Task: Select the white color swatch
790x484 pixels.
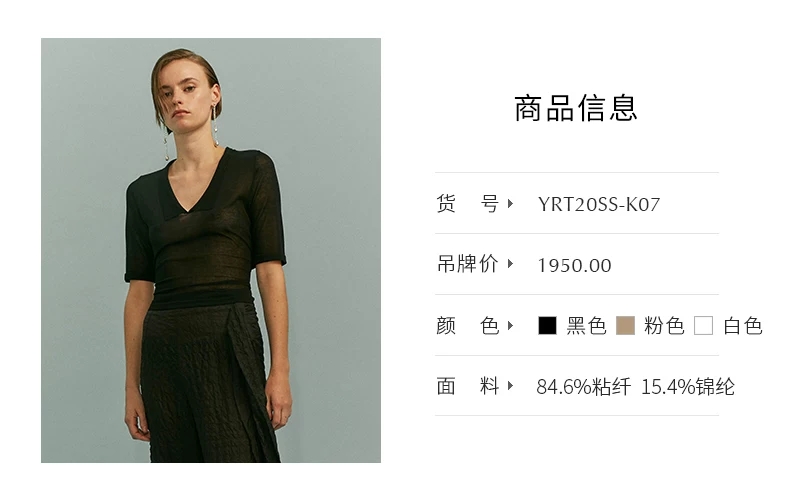Action: 703,325
